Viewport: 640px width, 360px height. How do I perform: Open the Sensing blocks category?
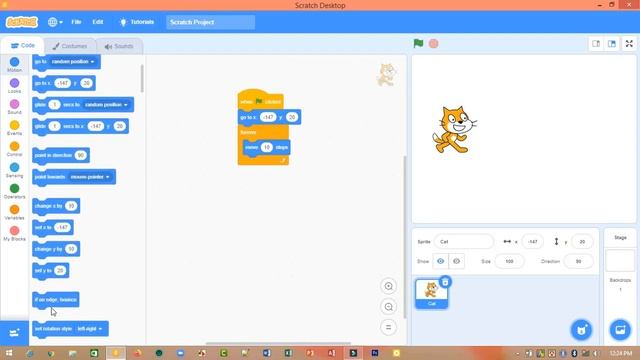coord(14,170)
